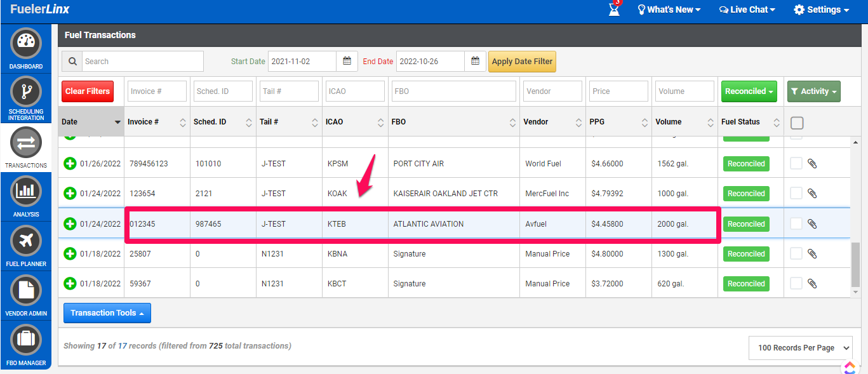
Task: Click Reconciled status for invoice 012345
Action: coord(746,224)
